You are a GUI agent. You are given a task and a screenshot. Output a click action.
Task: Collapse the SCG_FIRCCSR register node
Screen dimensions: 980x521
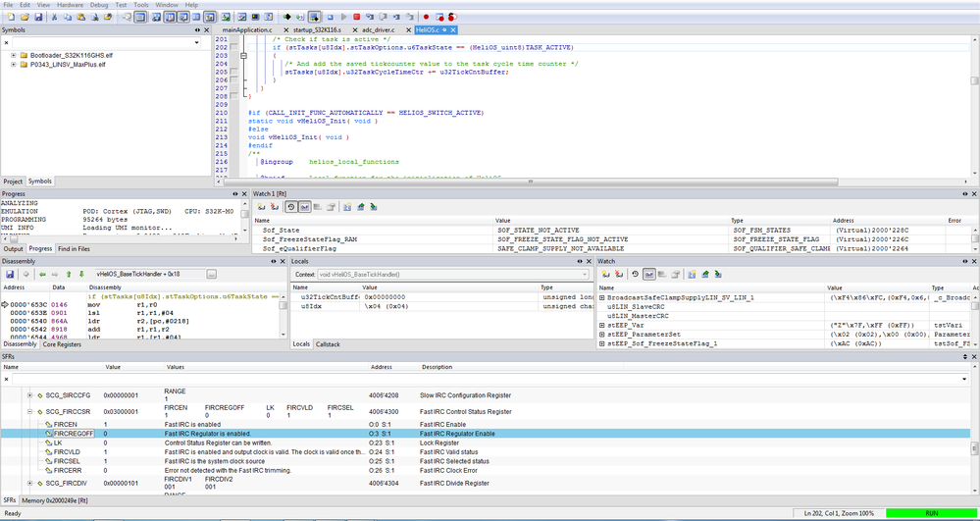click(29, 412)
